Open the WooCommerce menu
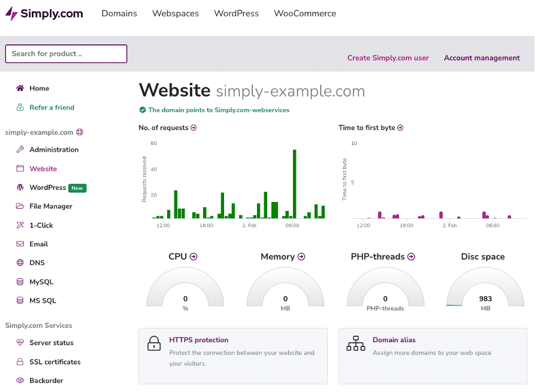The height and width of the screenshot is (392, 535). pyautogui.click(x=305, y=13)
